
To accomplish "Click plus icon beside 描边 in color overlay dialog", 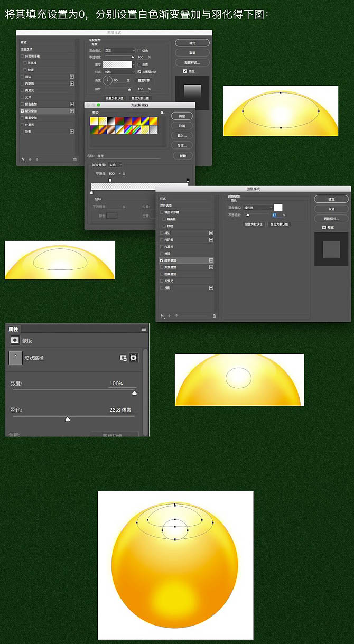I will 211,233.
